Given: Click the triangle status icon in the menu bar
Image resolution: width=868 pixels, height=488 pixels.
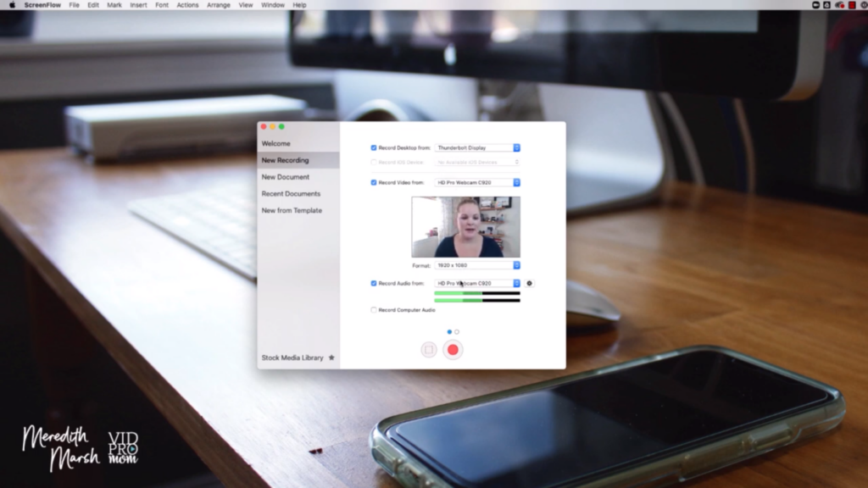Looking at the screenshot, I should pyautogui.click(x=826, y=5).
